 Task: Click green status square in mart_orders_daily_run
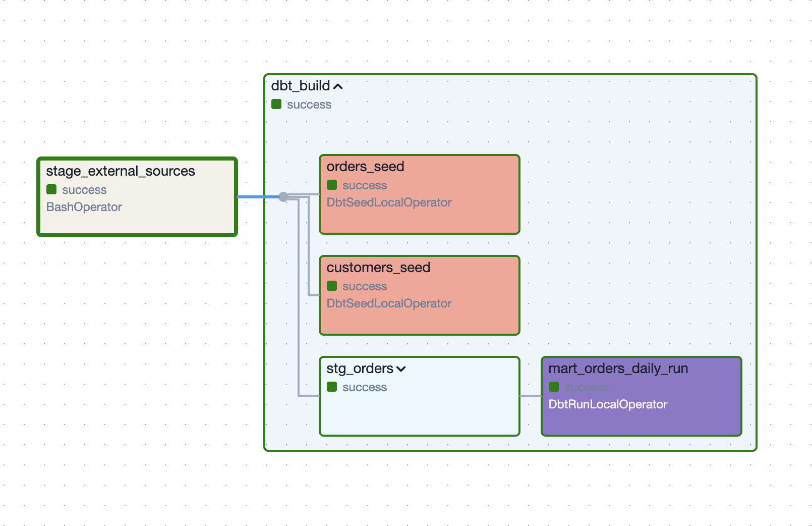(554, 387)
